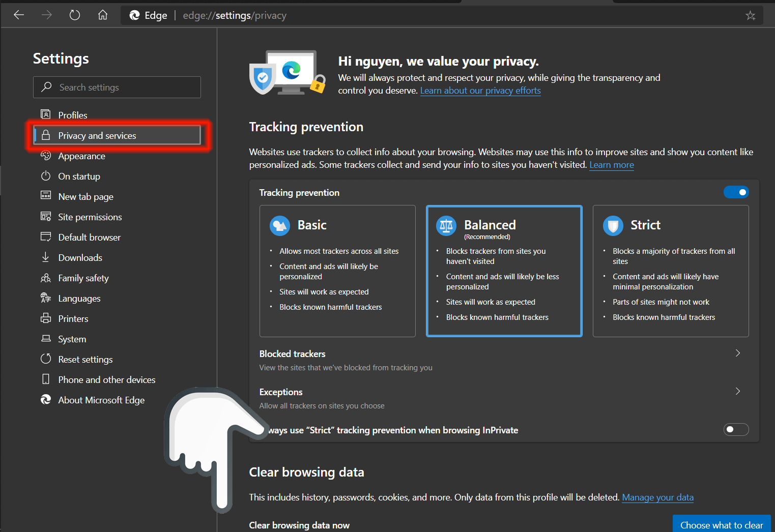Reload the page with refresh icon
775x532 pixels.
pyautogui.click(x=75, y=15)
